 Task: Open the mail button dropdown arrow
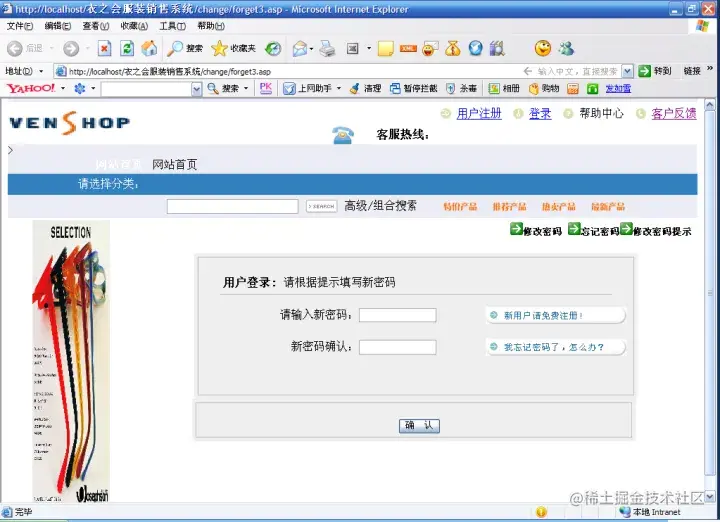click(x=311, y=48)
